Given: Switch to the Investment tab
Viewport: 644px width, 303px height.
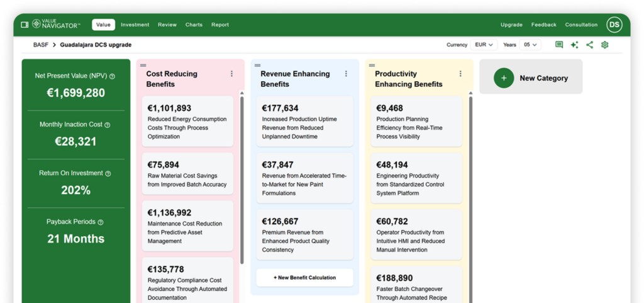Looking at the screenshot, I should click(x=135, y=25).
